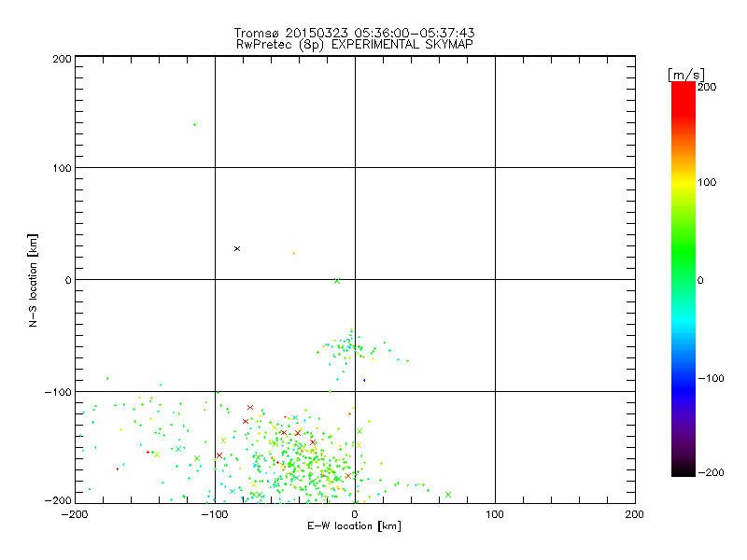This screenshot has width=747, height=560.
Task: Click the Tromsø date title text
Action: tap(355, 33)
